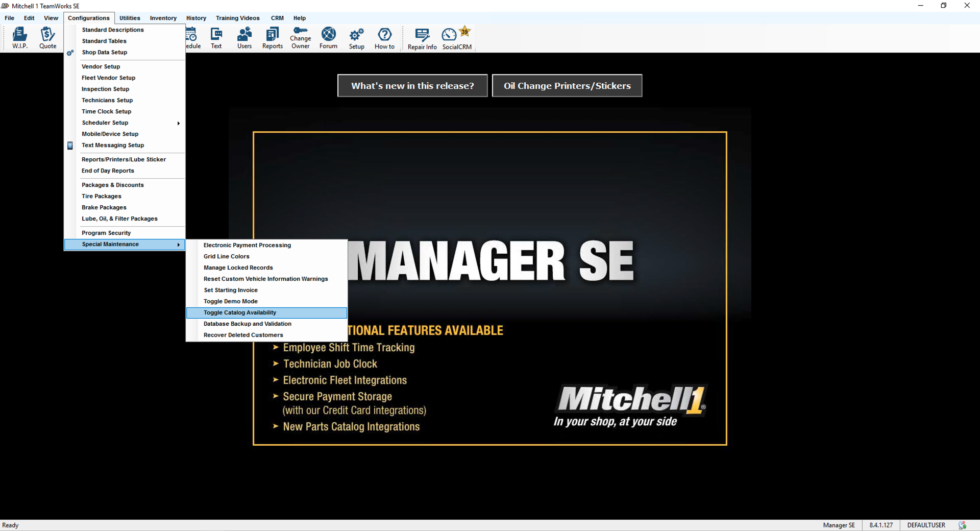Create a Quote using the toolbar icon
Viewport: 980px width, 531px height.
pyautogui.click(x=48, y=37)
